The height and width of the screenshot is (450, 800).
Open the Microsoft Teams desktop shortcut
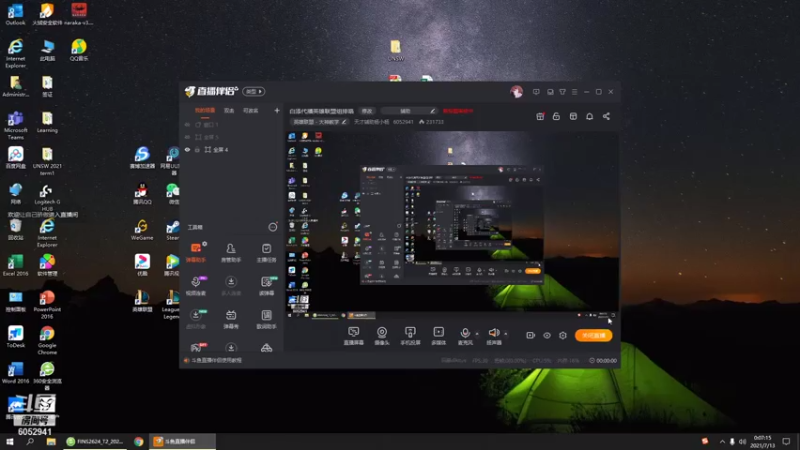point(15,125)
